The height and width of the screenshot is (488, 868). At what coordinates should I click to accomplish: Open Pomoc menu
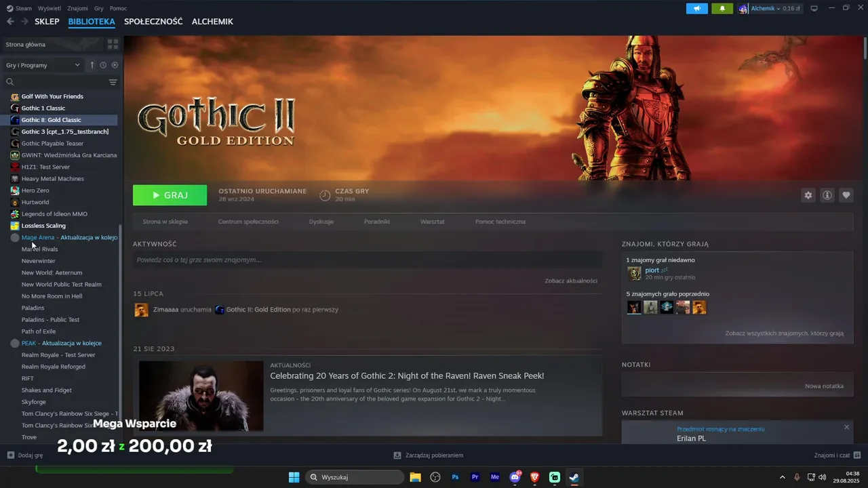tap(119, 8)
